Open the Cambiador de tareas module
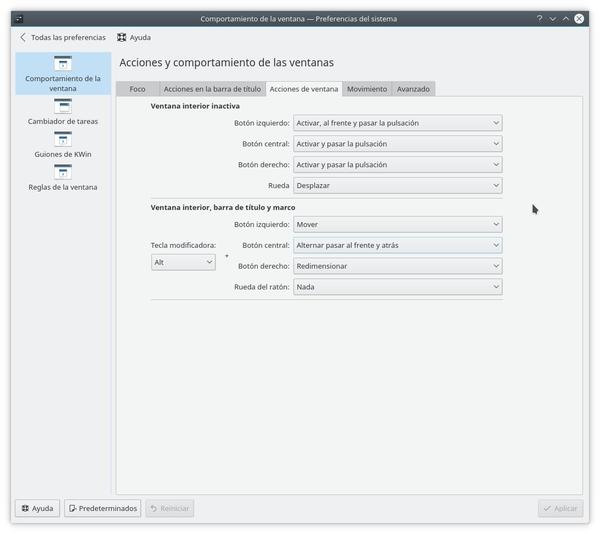Screen dimensions: 600x534 63,105
